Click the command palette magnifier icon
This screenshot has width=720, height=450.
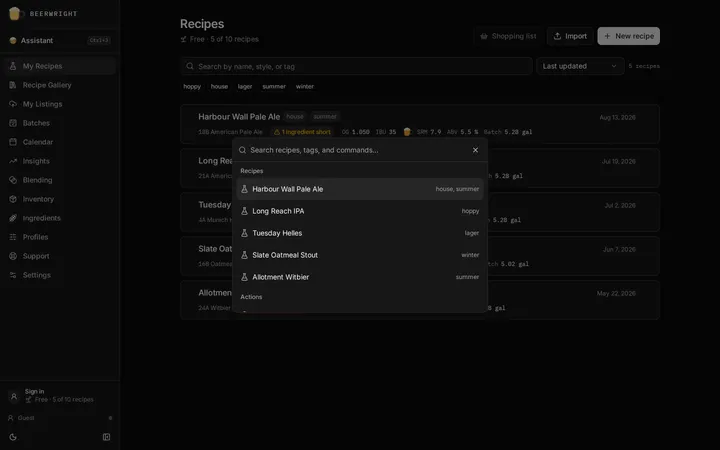tap(242, 150)
